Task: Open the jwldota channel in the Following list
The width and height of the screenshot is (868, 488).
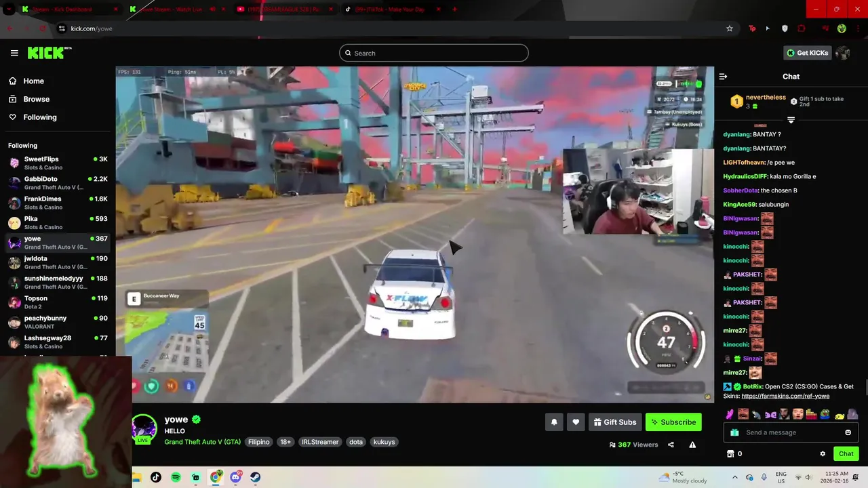Action: coord(58,262)
